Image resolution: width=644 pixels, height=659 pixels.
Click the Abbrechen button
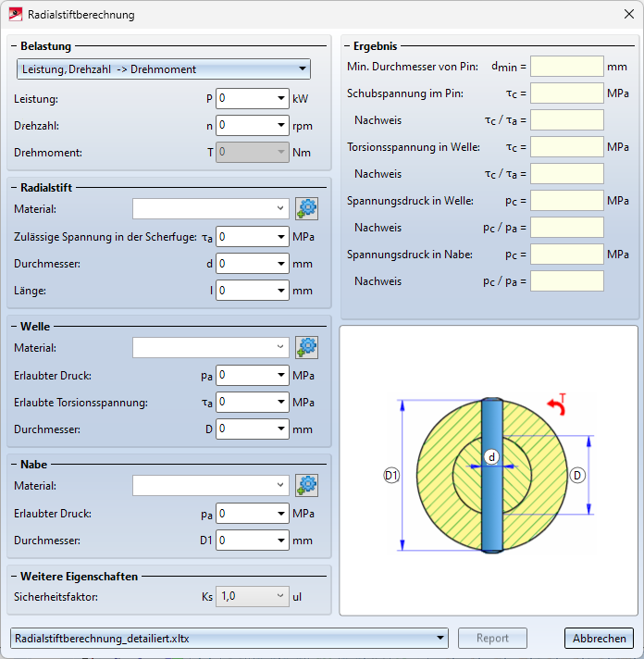[x=599, y=639]
